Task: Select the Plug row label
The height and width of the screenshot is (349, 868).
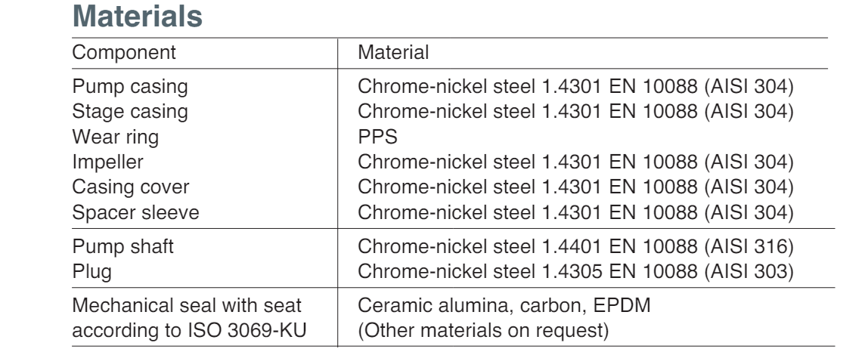Action: pyautogui.click(x=92, y=271)
